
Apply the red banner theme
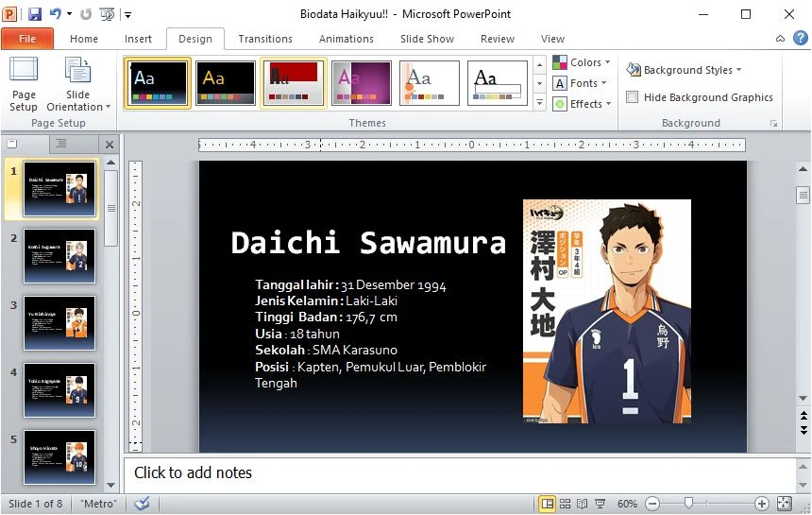(294, 83)
